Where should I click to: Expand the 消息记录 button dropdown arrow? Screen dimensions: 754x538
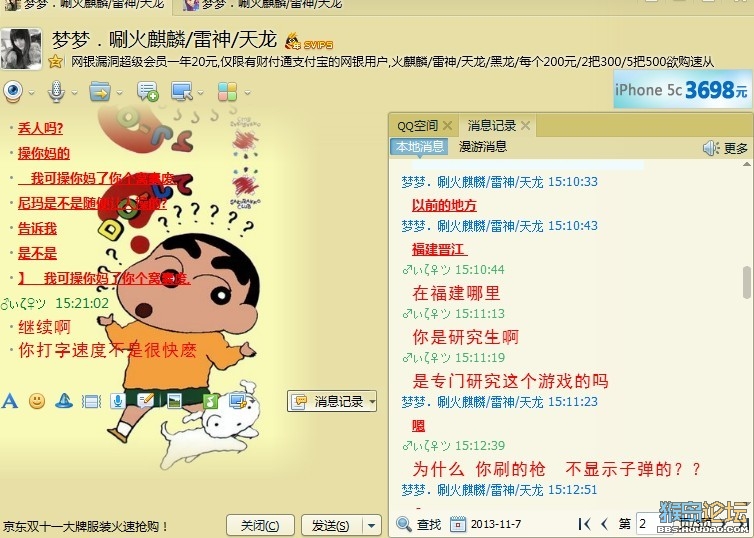372,401
